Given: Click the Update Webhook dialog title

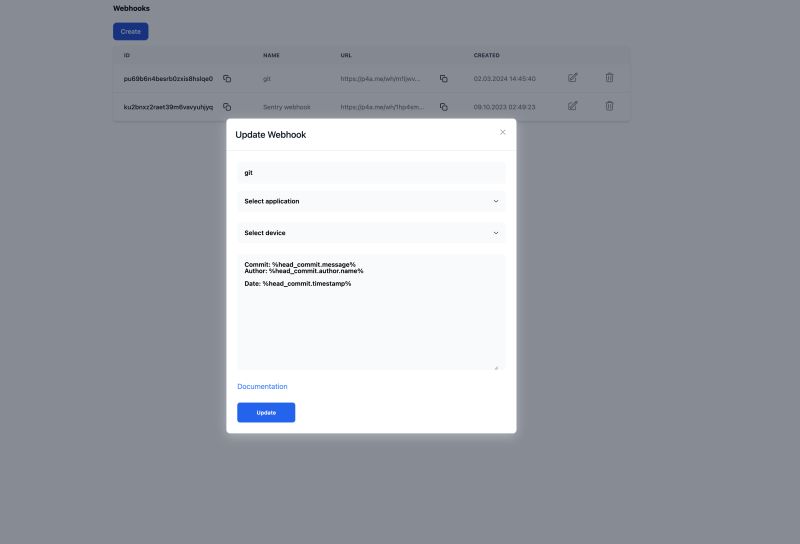Looking at the screenshot, I should click(270, 135).
